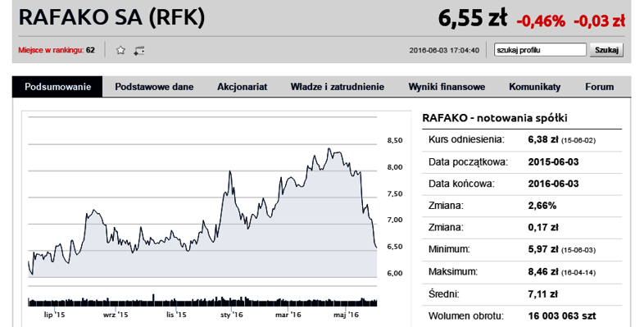
Task: Click the star favorite icon
Action: pyautogui.click(x=120, y=50)
